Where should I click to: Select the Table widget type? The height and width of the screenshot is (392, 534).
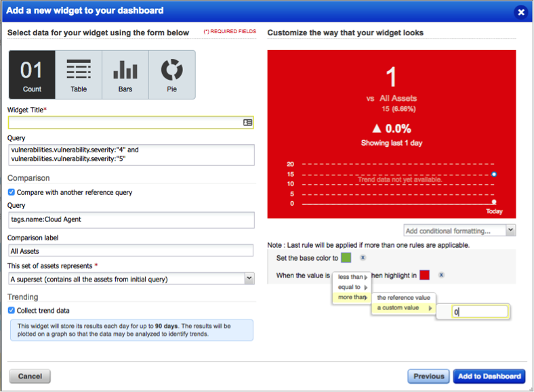coord(79,75)
